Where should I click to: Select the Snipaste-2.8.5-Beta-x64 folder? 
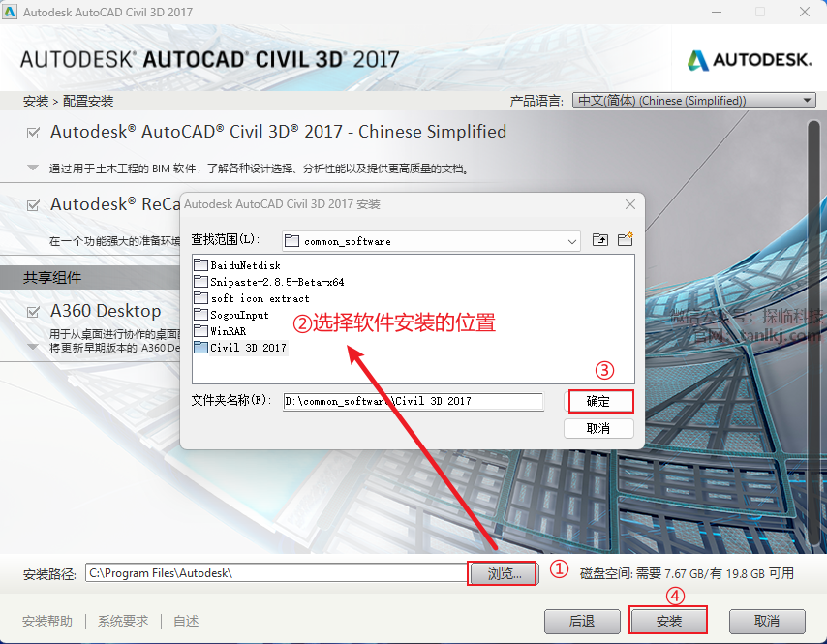269,282
